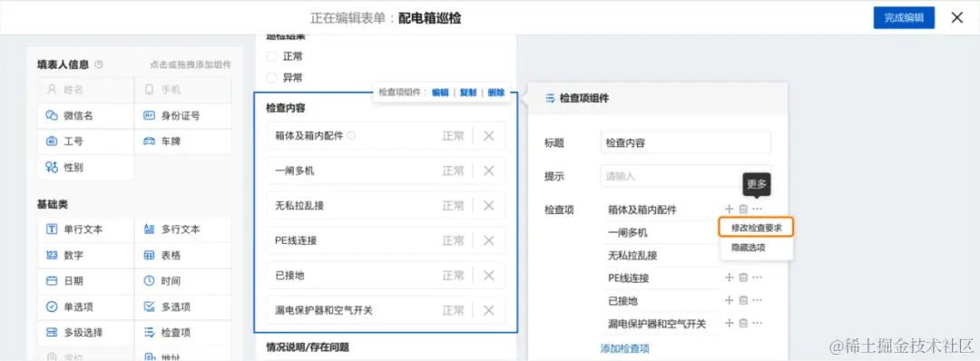
Task: Mark PE线连接 row with the X
Action: point(489,241)
